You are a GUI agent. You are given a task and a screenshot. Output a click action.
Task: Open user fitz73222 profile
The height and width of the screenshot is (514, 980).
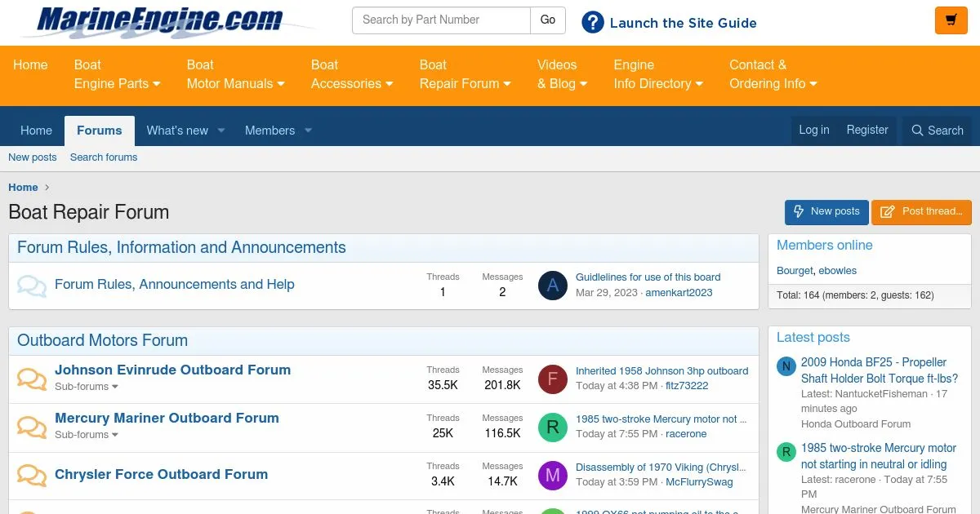(687, 386)
